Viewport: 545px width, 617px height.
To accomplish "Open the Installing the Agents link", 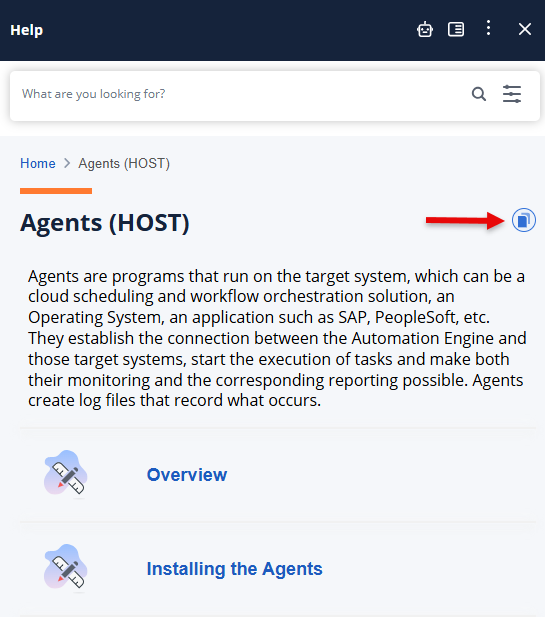I will click(235, 569).
